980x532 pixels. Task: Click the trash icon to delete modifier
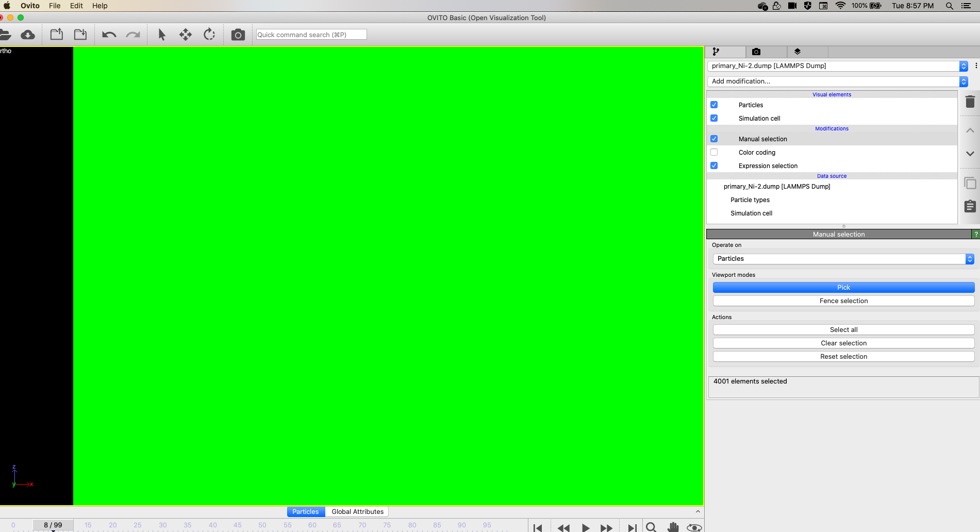click(970, 102)
